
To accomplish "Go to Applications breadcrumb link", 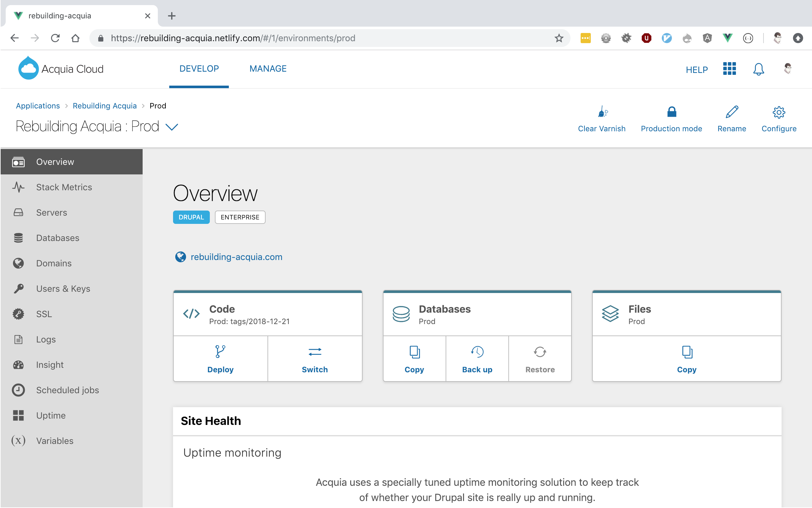I will click(x=38, y=106).
